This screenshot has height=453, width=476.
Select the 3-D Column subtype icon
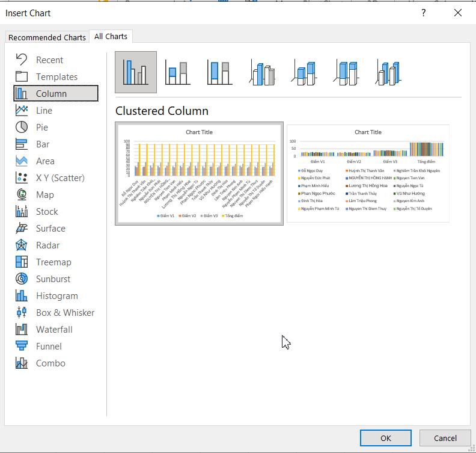[x=388, y=72]
